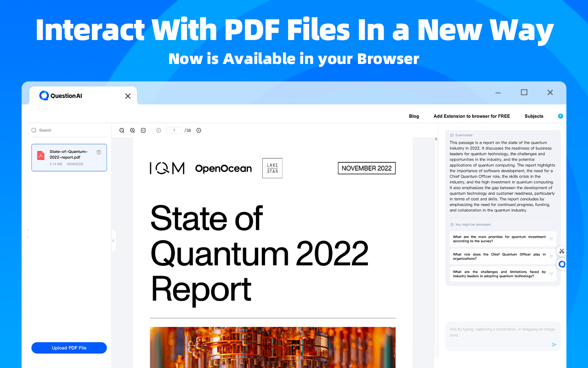
Task: Click the search magnifier icon
Action: pyautogui.click(x=34, y=130)
